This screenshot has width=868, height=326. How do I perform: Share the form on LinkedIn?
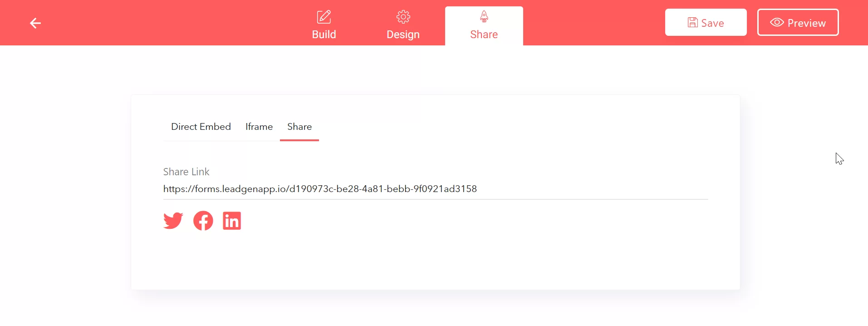[x=232, y=221]
